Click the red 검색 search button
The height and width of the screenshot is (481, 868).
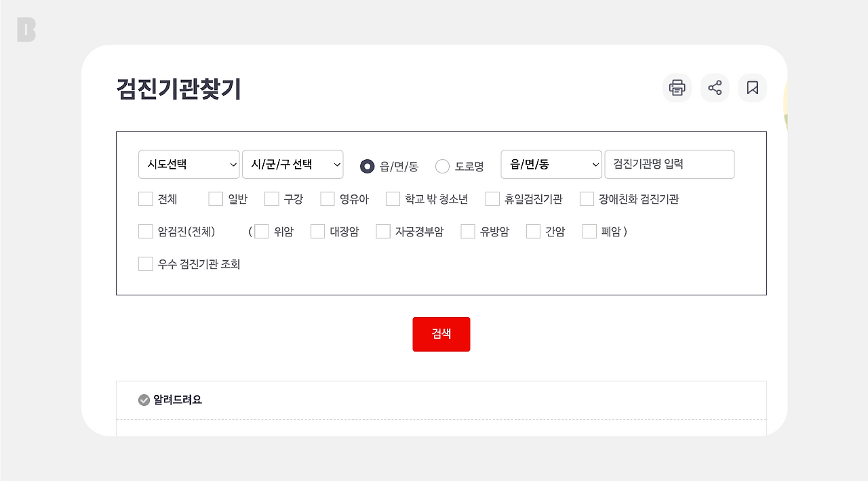441,334
